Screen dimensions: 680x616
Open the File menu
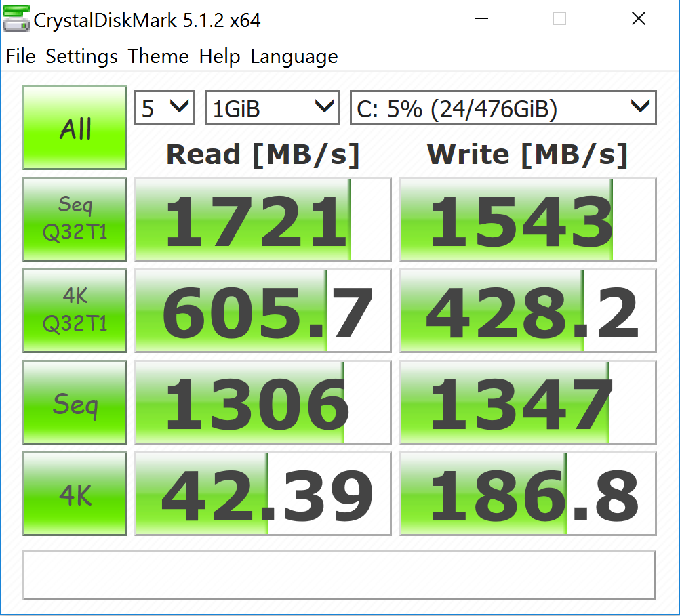point(21,56)
